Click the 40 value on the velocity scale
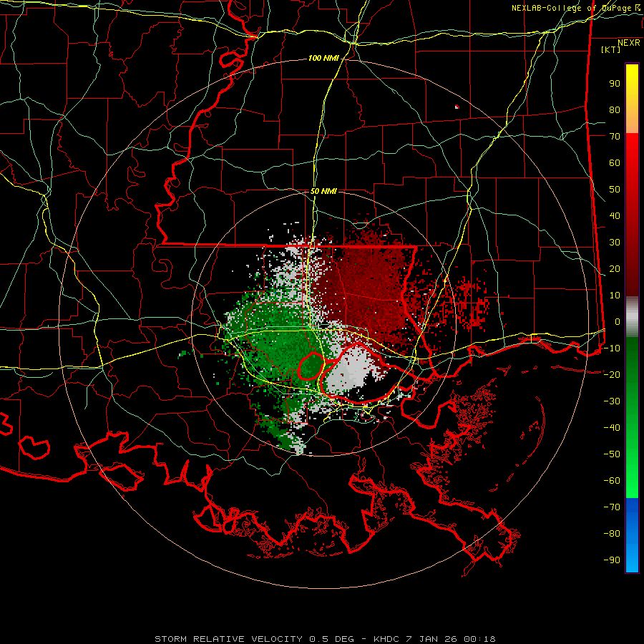The width and height of the screenshot is (644, 644). (615, 216)
